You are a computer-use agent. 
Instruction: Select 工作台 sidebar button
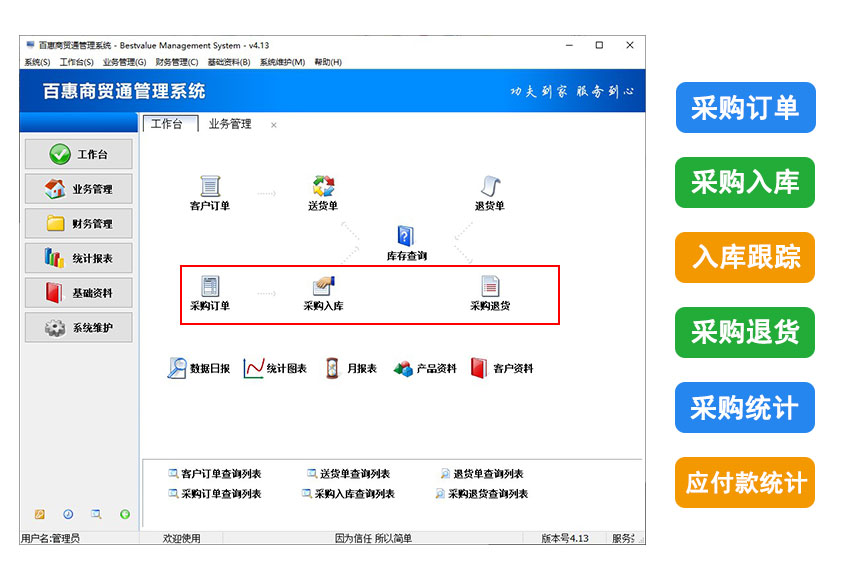point(78,154)
